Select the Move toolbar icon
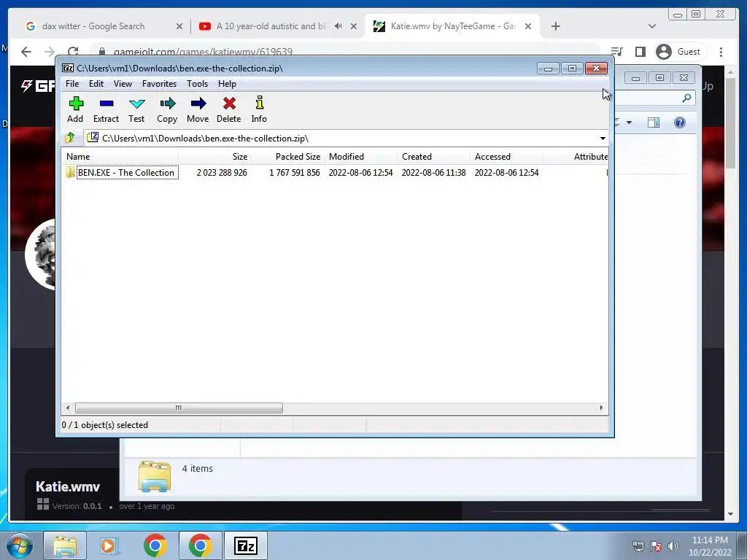 [x=198, y=109]
